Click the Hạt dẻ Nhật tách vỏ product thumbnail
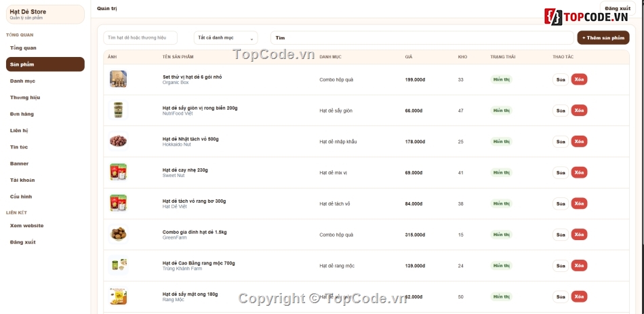 pyautogui.click(x=118, y=141)
